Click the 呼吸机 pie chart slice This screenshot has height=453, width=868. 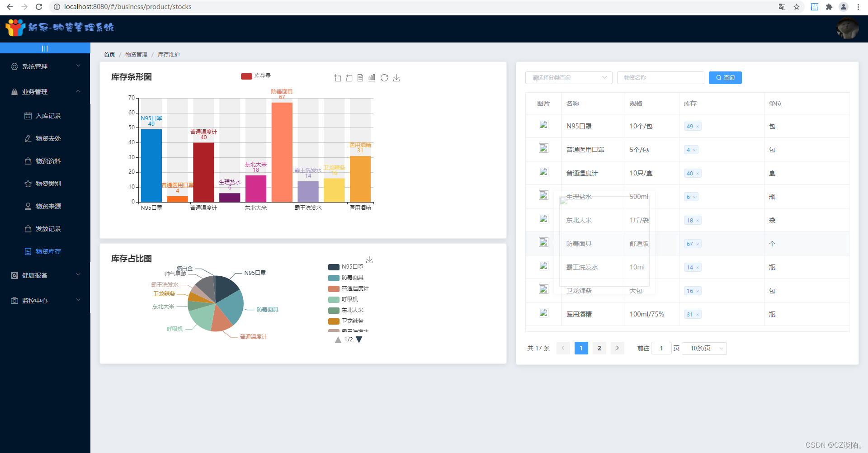[203, 317]
